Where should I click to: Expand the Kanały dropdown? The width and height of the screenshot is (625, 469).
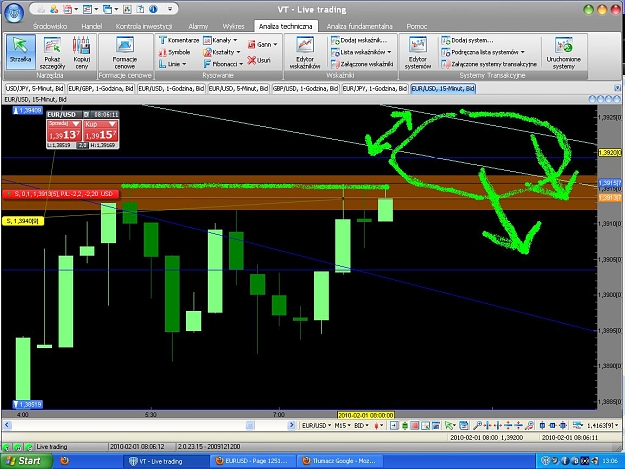(220, 40)
